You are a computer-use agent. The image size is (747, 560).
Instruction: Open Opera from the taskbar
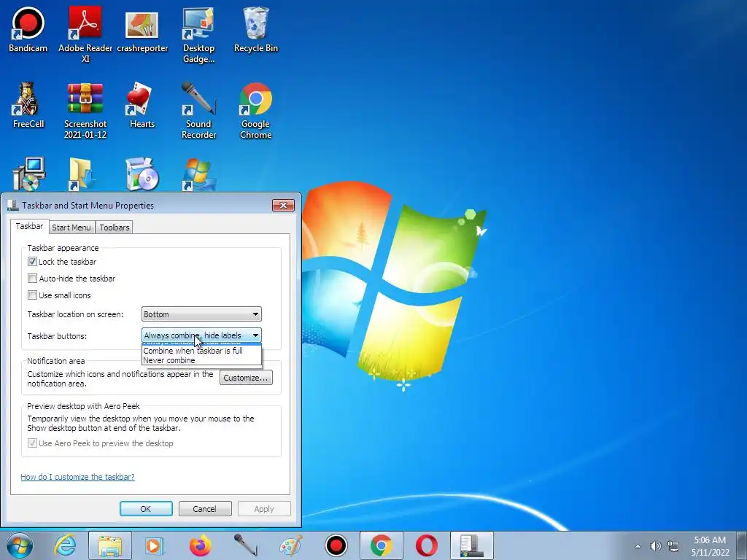(426, 545)
